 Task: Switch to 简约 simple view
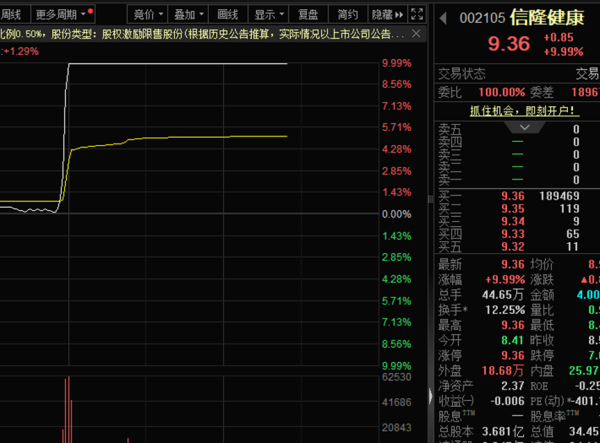pyautogui.click(x=348, y=15)
